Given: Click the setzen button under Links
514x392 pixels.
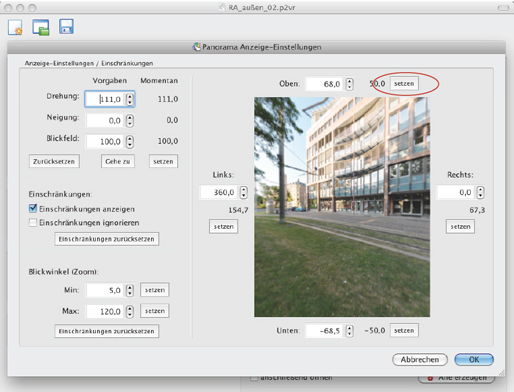Looking at the screenshot, I should coord(224,227).
